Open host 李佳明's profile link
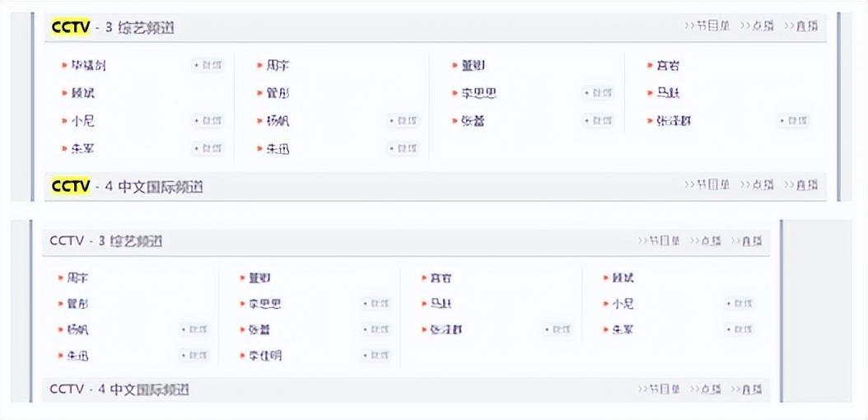 (x=264, y=356)
